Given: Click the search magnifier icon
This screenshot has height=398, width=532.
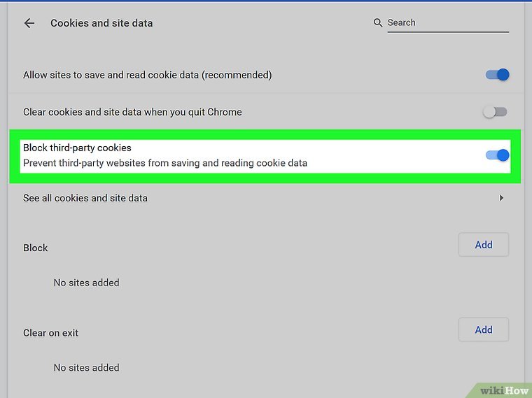Looking at the screenshot, I should coord(379,23).
